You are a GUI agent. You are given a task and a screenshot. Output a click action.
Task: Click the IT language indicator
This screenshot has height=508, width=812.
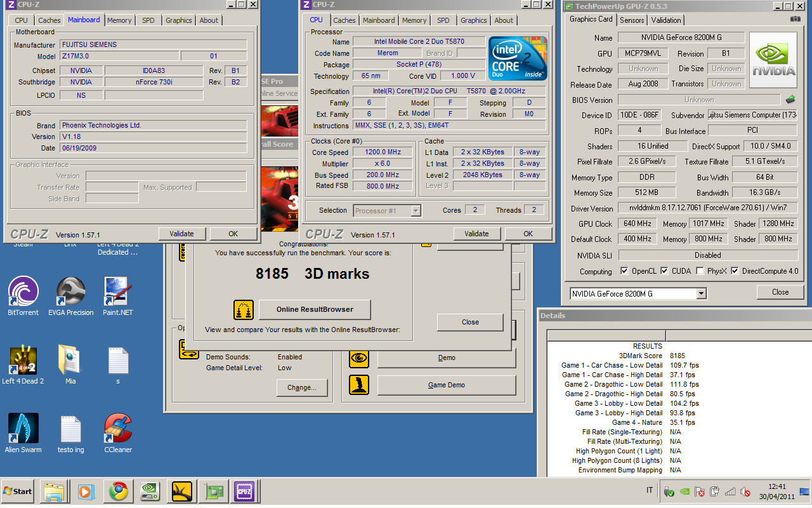pyautogui.click(x=649, y=491)
